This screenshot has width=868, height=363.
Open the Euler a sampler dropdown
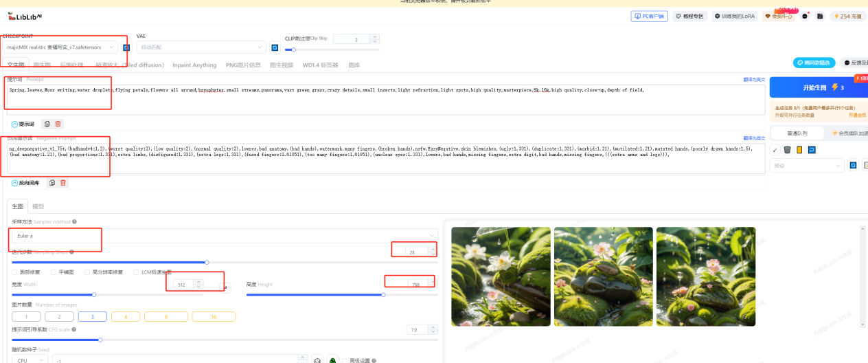(225, 236)
